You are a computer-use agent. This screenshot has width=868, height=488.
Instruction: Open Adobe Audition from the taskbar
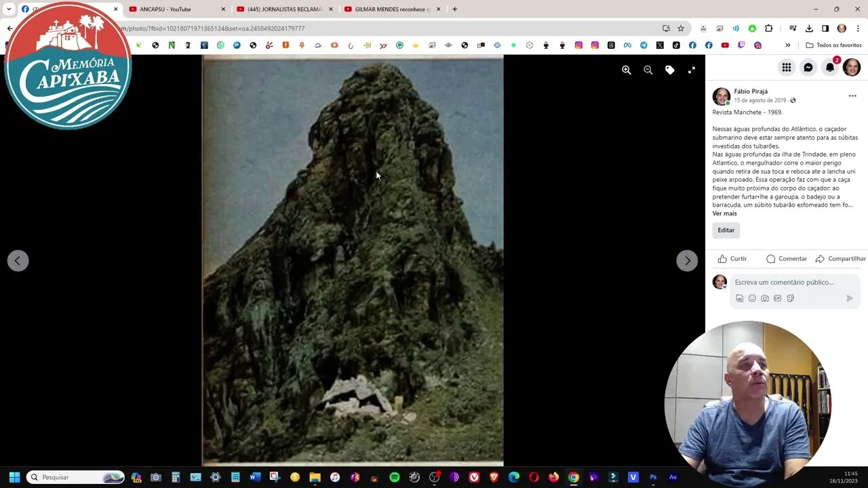(x=673, y=477)
